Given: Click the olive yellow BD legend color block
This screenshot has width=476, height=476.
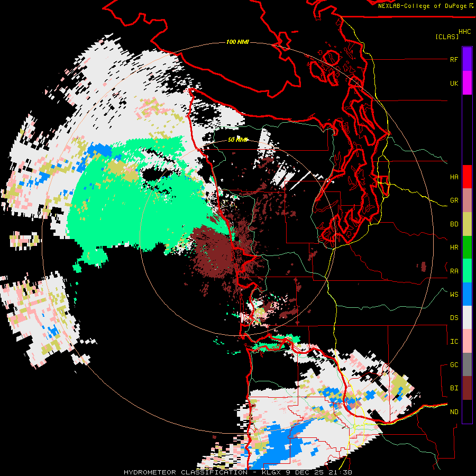Looking at the screenshot, I should (x=467, y=224).
